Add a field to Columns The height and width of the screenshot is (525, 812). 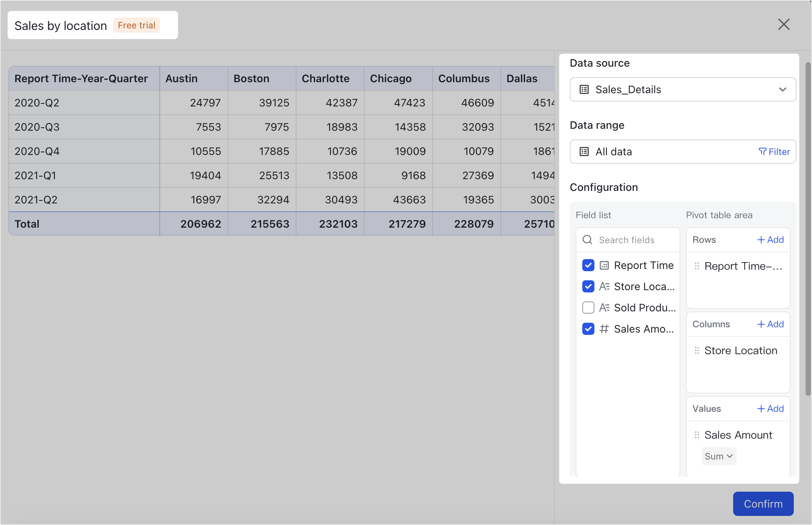click(770, 324)
